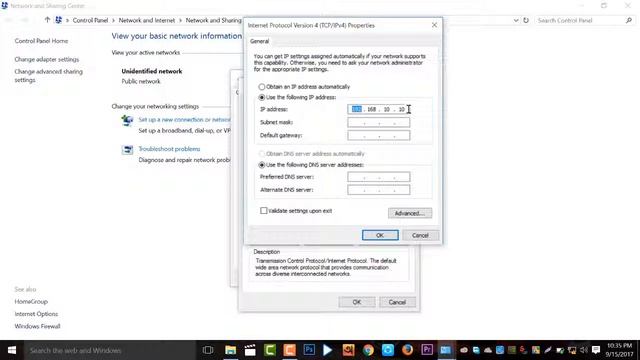Click the Preferred DNS server field
Viewport: 640px width, 360px height.
[x=379, y=177]
